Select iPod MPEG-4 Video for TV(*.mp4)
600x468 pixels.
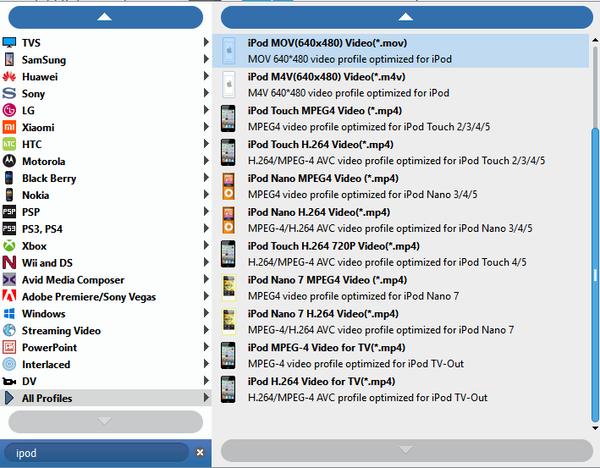[401, 355]
